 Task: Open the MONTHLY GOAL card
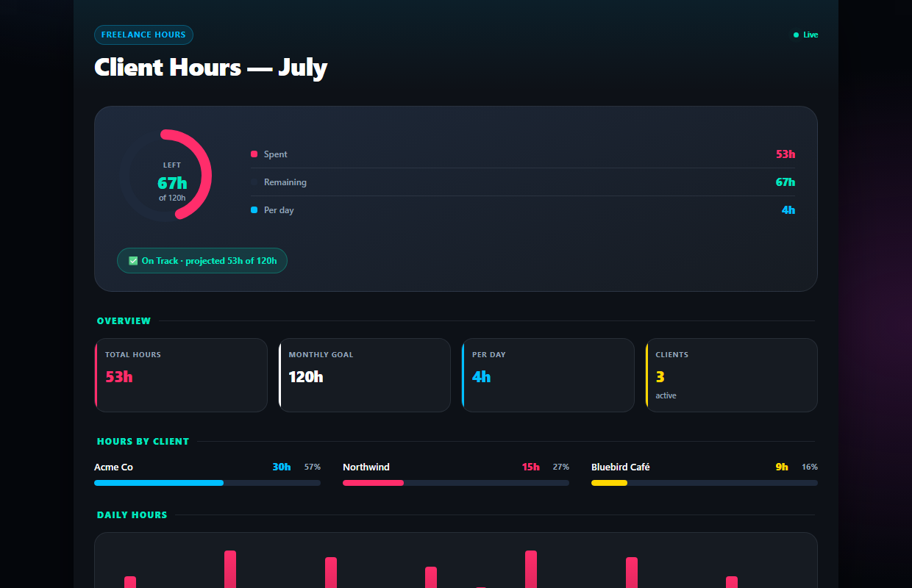pyautogui.click(x=364, y=375)
